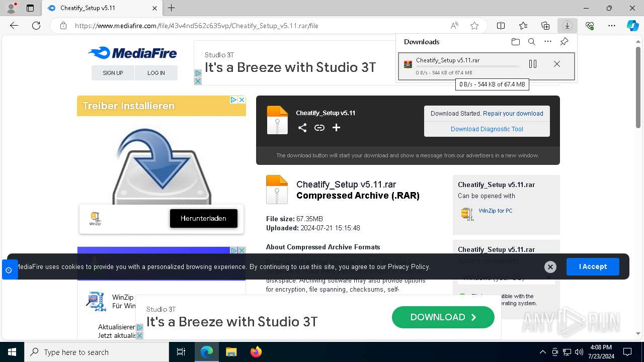Click the taskbar search box
The image size is (644, 362).
click(97, 352)
